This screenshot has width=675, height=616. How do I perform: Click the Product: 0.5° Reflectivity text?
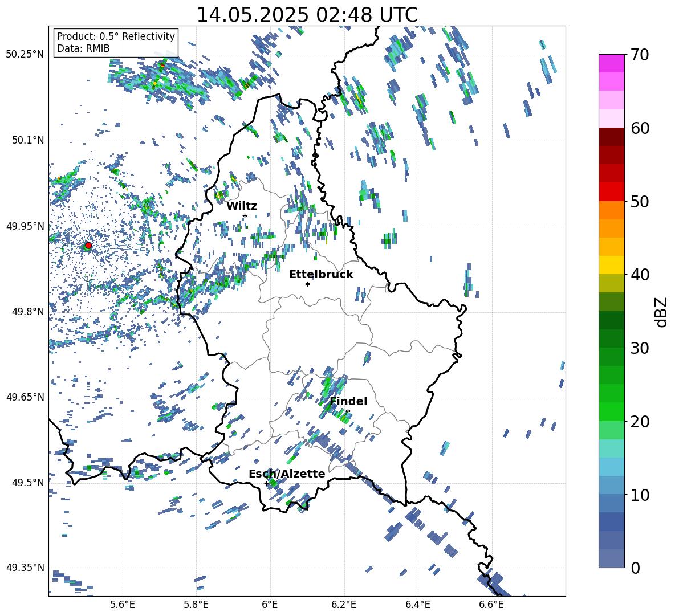tap(116, 36)
